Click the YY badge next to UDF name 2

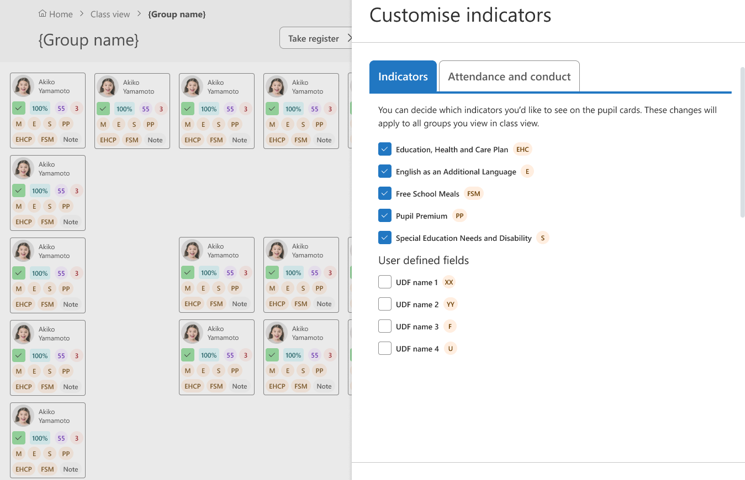450,305
